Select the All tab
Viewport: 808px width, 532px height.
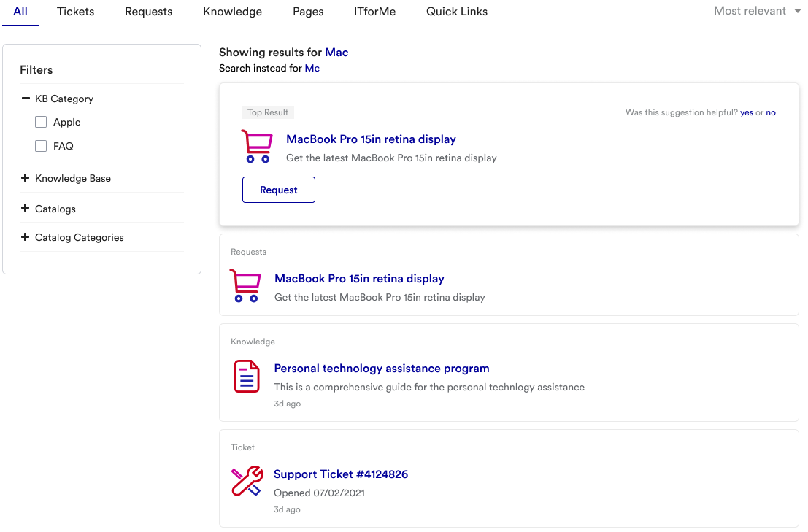pyautogui.click(x=20, y=12)
